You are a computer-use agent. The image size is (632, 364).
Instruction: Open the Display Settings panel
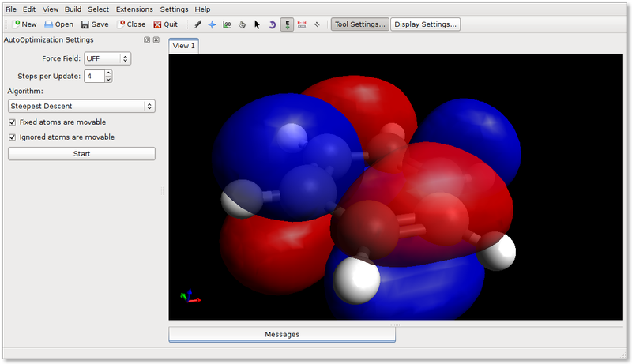pos(425,24)
